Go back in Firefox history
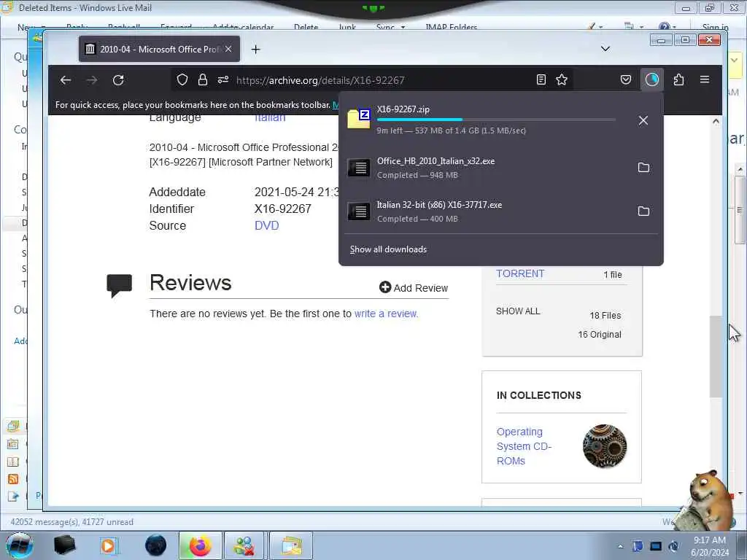 pos(65,80)
